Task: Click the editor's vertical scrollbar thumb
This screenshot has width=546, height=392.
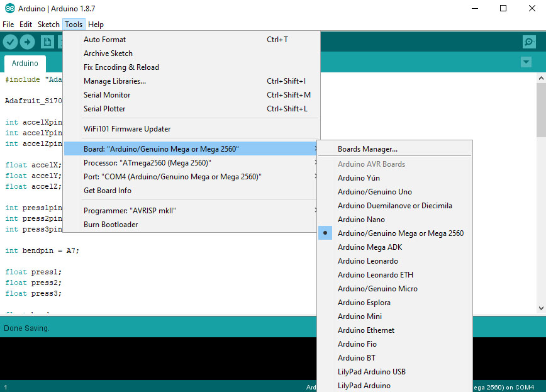Action: pyautogui.click(x=541, y=107)
